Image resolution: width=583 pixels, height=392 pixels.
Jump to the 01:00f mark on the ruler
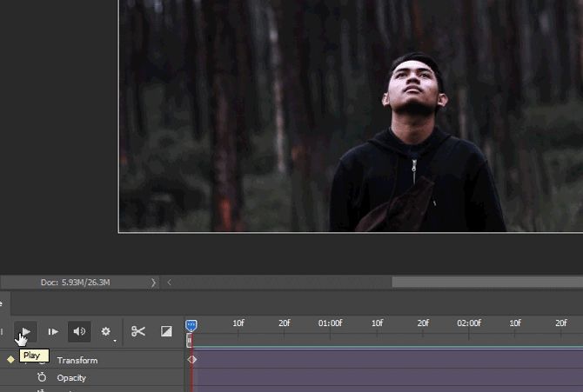pos(330,323)
